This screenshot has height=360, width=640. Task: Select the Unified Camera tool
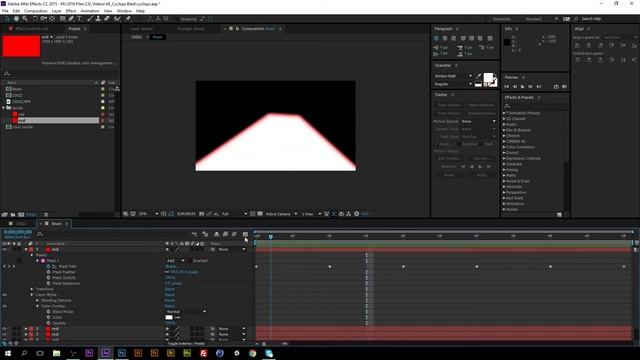coord(43,19)
